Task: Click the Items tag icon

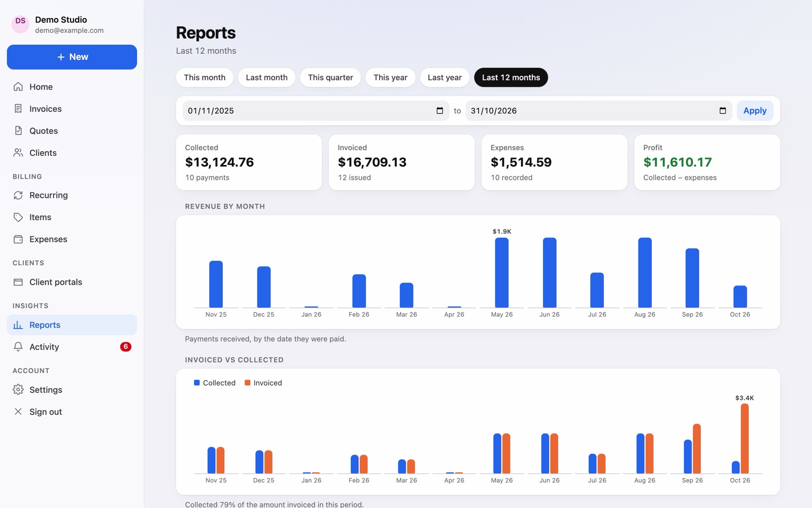Action: click(x=18, y=217)
